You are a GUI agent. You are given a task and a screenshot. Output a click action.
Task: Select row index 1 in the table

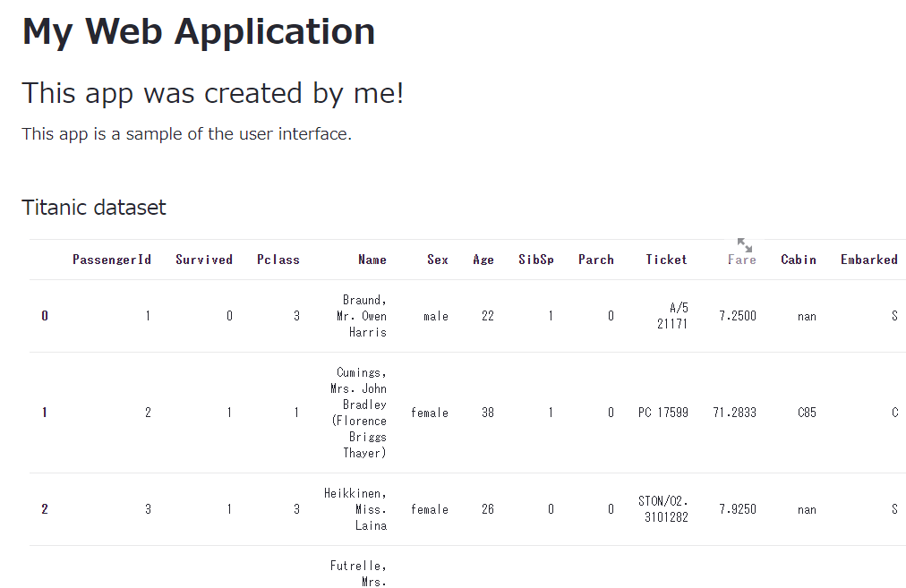45,413
